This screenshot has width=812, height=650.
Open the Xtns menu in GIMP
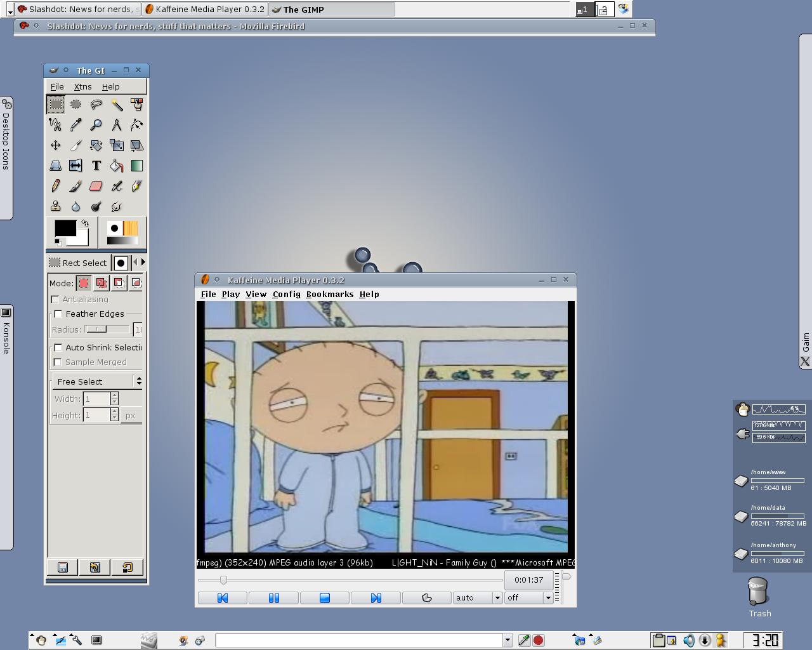coord(82,86)
